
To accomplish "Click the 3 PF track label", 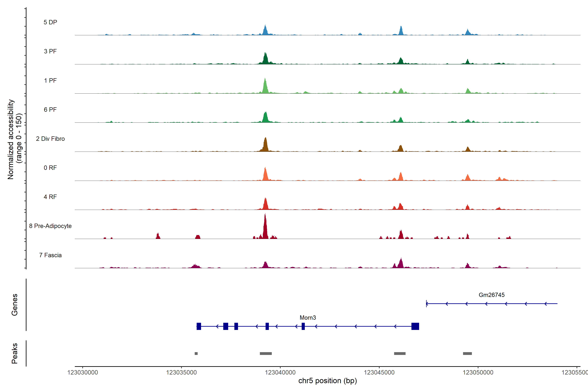I will [50, 51].
